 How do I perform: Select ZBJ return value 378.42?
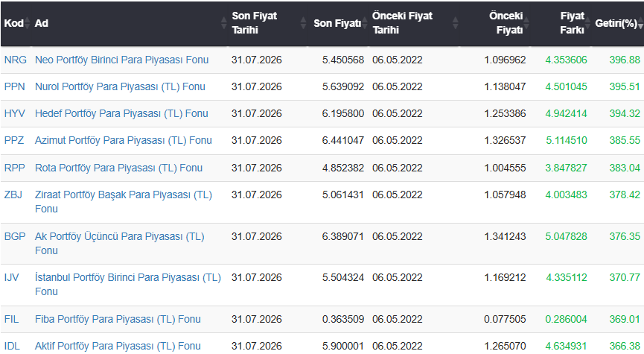[x=625, y=195]
